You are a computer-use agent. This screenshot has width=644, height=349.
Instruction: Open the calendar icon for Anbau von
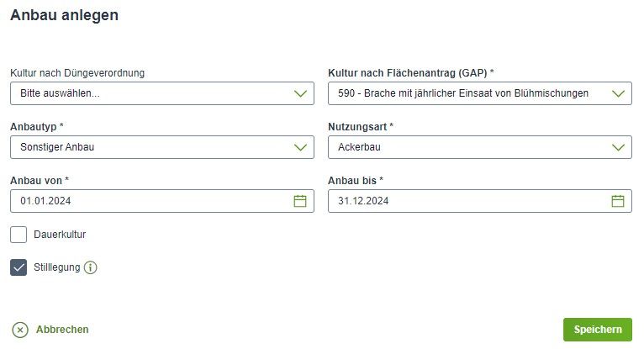(300, 201)
